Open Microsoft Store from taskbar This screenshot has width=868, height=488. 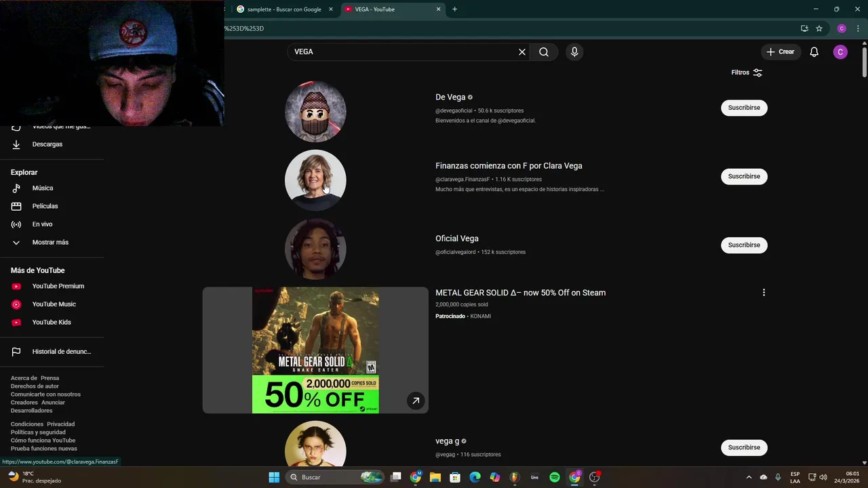[455, 477]
